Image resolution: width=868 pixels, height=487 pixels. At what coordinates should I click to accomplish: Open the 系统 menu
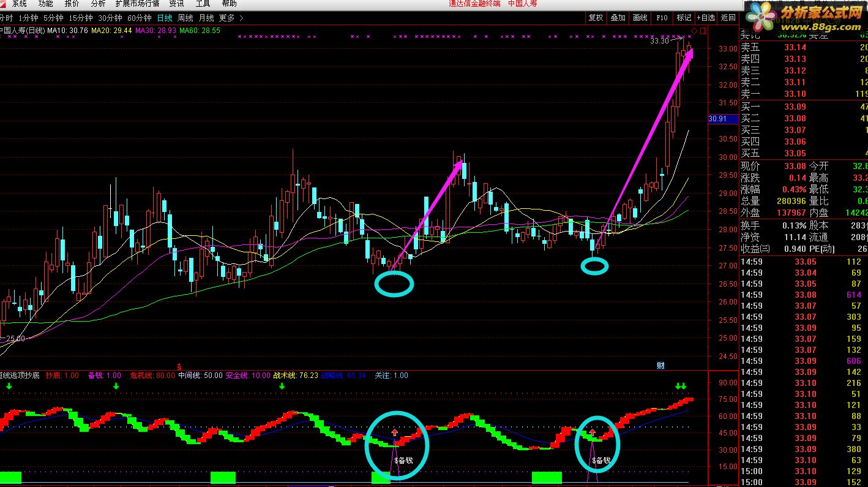tap(20, 4)
